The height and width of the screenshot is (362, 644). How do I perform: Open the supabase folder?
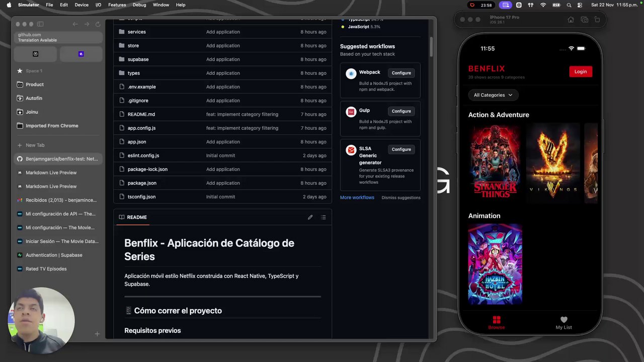pyautogui.click(x=138, y=59)
